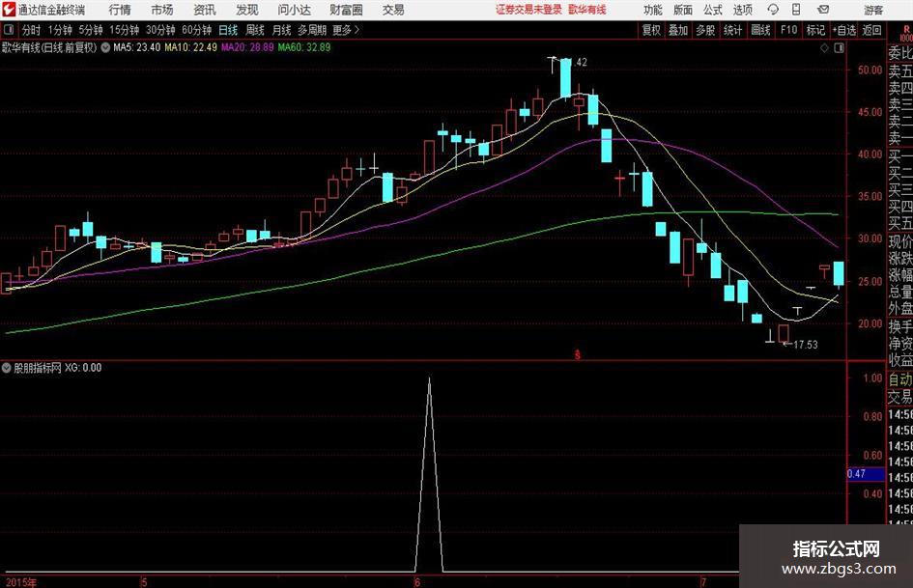Viewport: 913px width, 588px height.
Task: Click the XG: 0.00 indicator value
Action: [x=83, y=368]
